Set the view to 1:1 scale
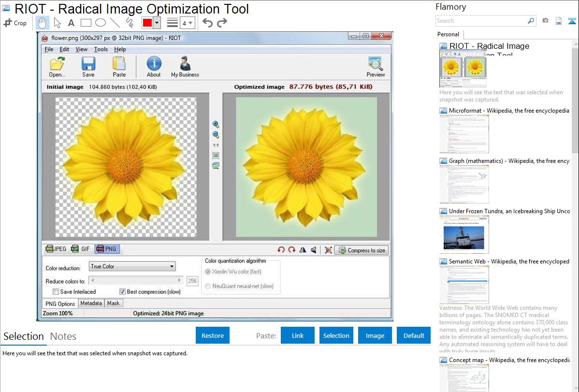Image resolution: width=579 pixels, height=392 pixels. click(216, 145)
